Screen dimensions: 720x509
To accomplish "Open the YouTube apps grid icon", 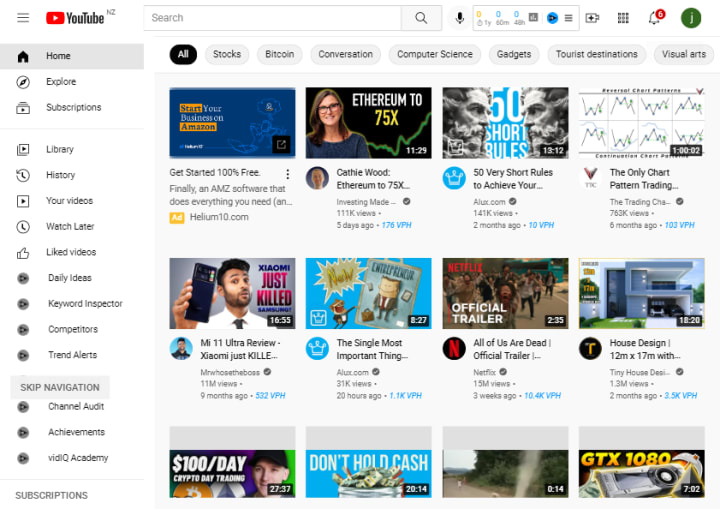I will coord(623,18).
